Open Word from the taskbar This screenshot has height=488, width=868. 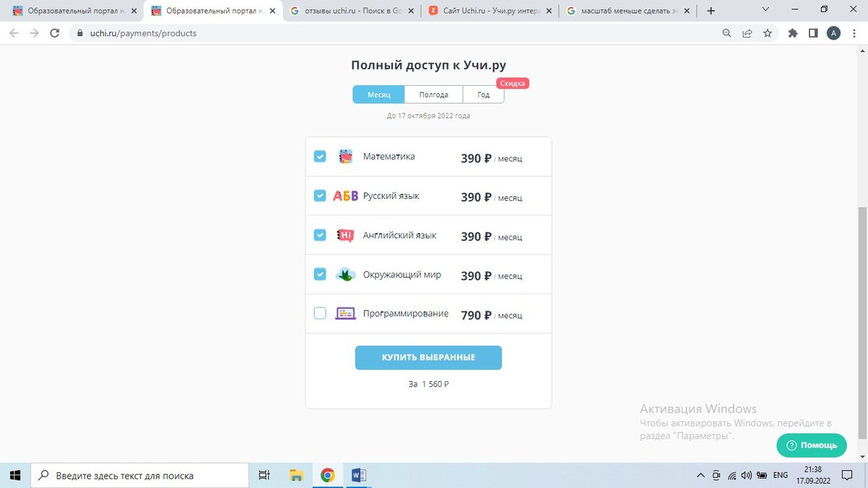(359, 476)
